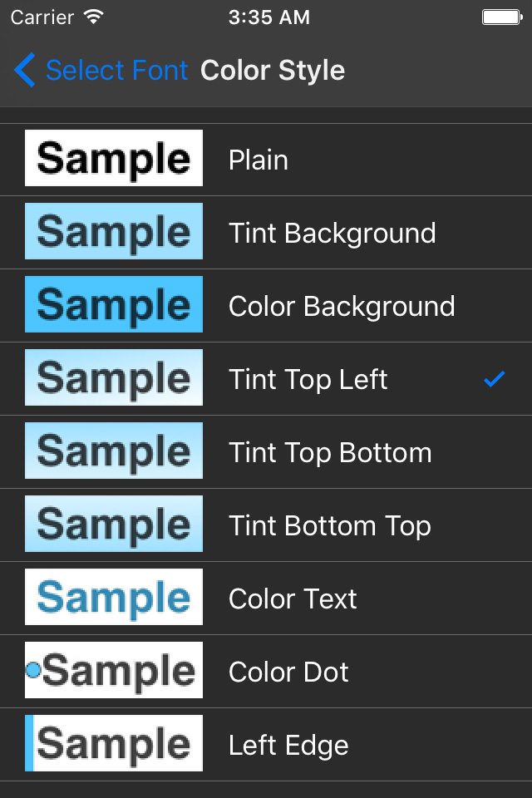Tap the blue Color Text sample preview
This screenshot has height=798, width=532.
(114, 597)
